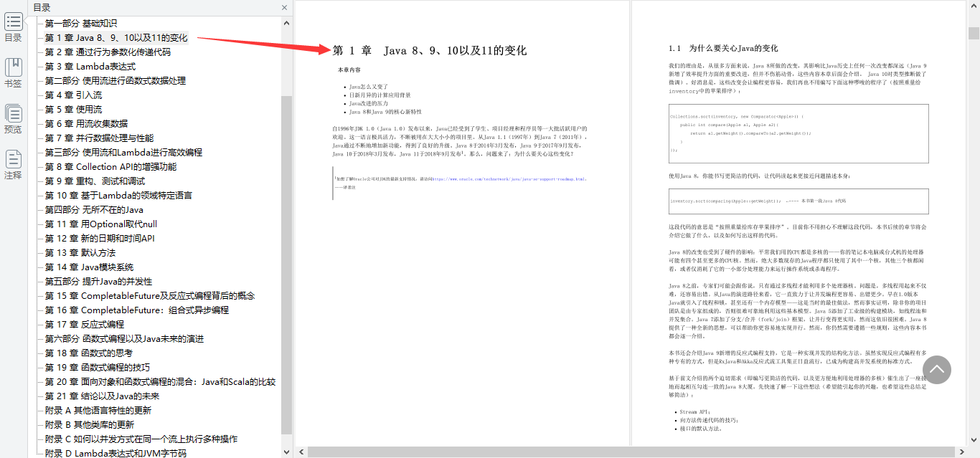
Task: Click the page heading 第 1 章 Java 8、9、10以及11的变化
Action: pyautogui.click(x=430, y=50)
